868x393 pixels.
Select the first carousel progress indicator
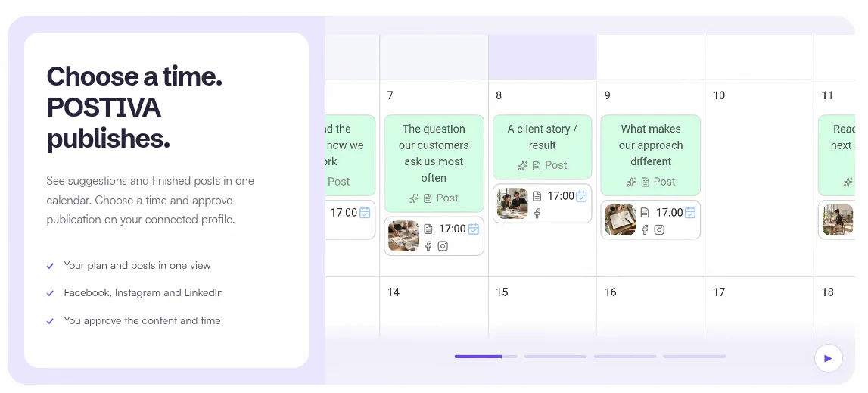(x=486, y=357)
